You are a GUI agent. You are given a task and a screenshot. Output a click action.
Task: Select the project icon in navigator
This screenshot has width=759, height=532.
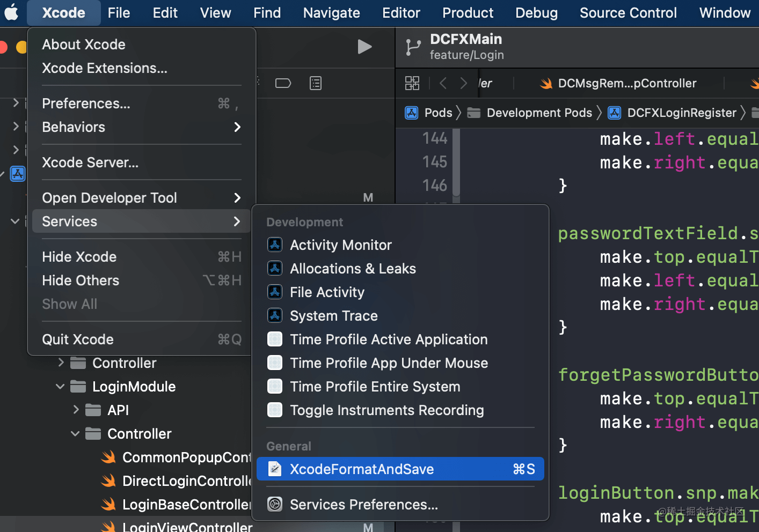pos(18,174)
